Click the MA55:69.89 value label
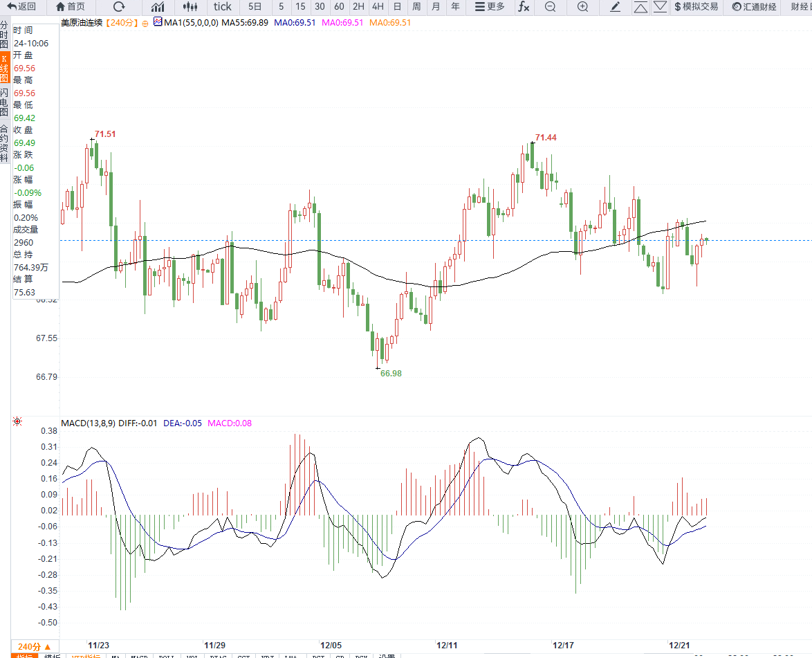This screenshot has height=658, width=812. pyautogui.click(x=245, y=23)
